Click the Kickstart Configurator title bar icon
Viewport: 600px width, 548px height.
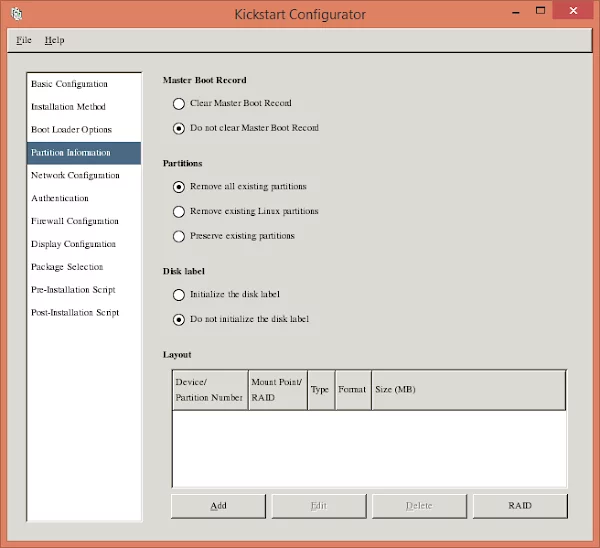(x=16, y=14)
